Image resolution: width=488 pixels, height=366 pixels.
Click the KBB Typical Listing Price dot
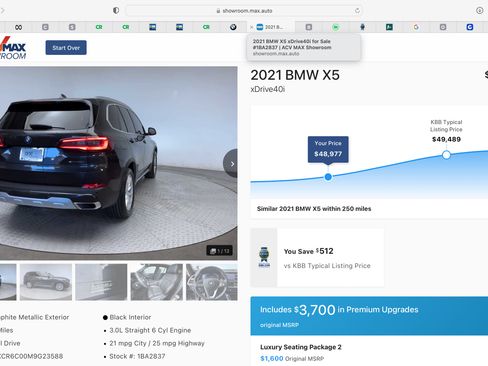[446, 155]
